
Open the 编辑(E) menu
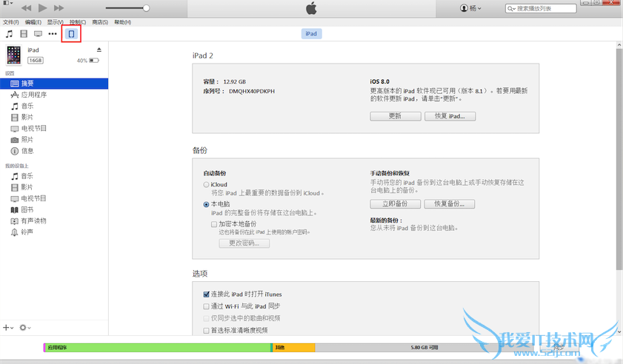(33, 22)
